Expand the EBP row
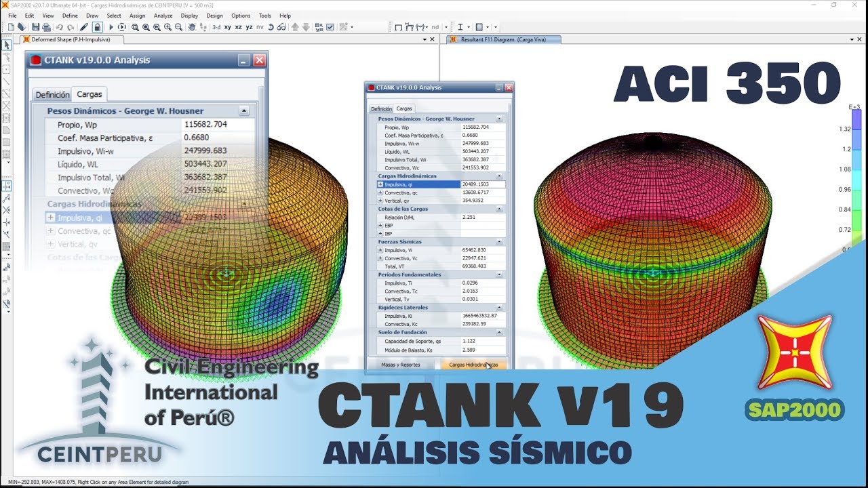868x488 pixels. [380, 225]
